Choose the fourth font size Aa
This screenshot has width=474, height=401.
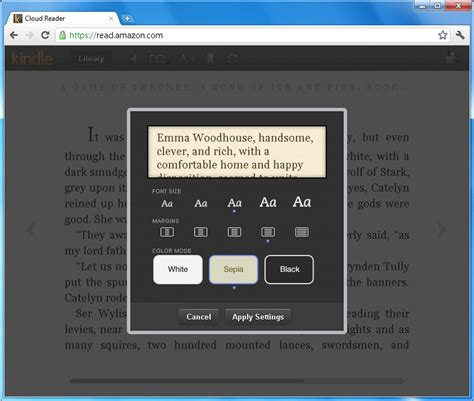[268, 202]
